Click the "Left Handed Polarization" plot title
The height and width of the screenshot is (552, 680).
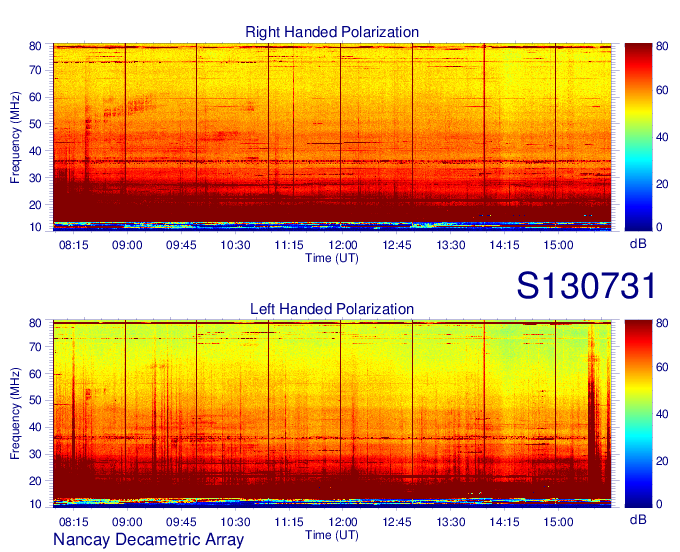(332, 309)
